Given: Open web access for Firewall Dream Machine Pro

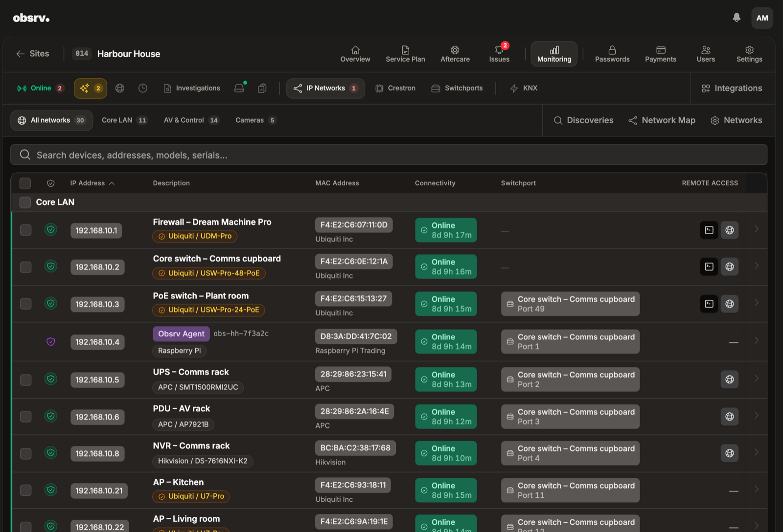Looking at the screenshot, I should [730, 230].
